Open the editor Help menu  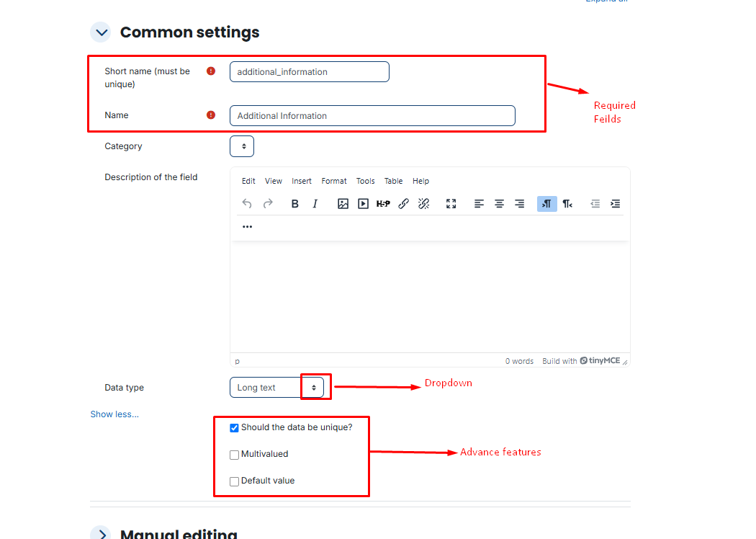(421, 181)
